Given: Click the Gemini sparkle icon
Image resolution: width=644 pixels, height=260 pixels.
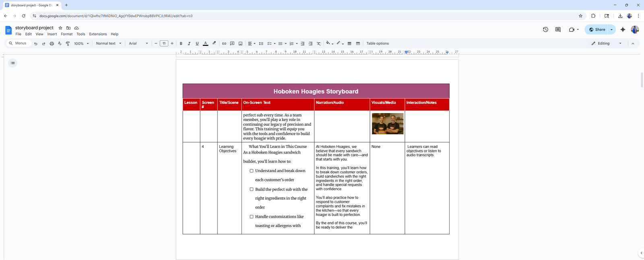Looking at the screenshot, I should click(623, 29).
